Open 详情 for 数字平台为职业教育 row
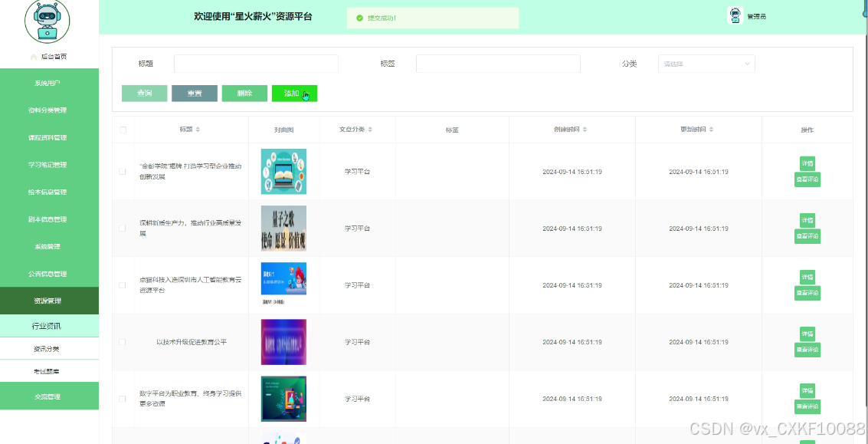The width and height of the screenshot is (868, 444). click(807, 391)
